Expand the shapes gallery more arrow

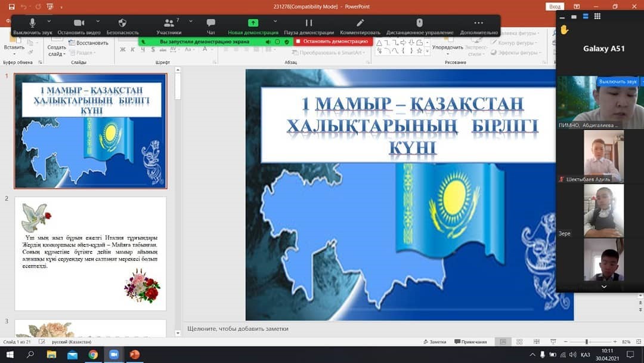point(427,51)
